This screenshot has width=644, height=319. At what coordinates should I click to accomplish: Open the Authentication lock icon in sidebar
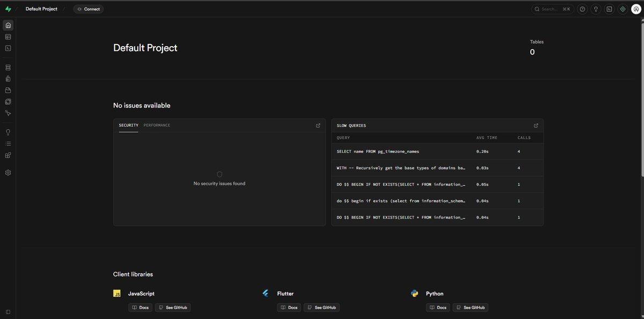(8, 79)
